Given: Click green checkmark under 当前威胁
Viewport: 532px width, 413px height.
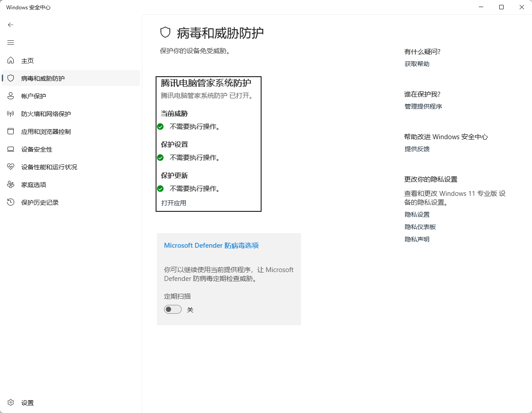Looking at the screenshot, I should click(x=160, y=126).
